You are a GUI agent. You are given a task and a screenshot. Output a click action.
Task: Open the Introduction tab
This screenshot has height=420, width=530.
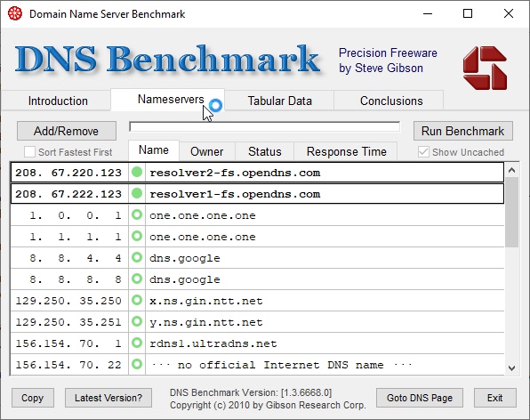[58, 101]
